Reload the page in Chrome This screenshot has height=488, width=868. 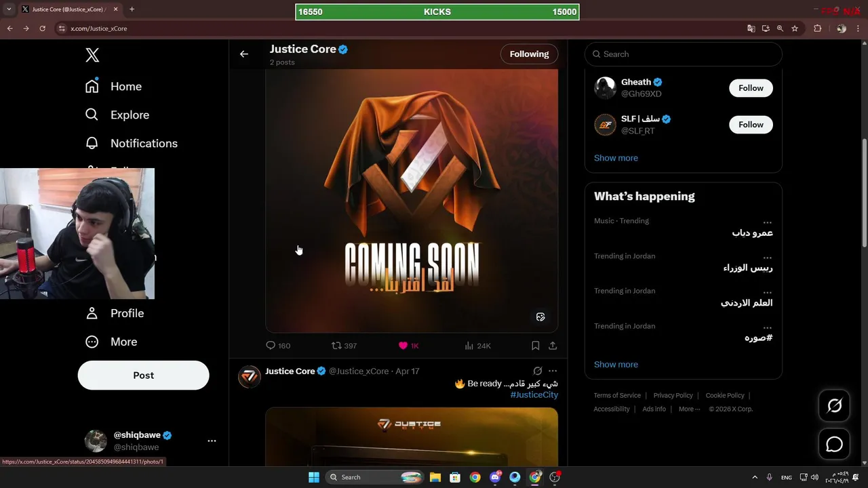[42, 28]
